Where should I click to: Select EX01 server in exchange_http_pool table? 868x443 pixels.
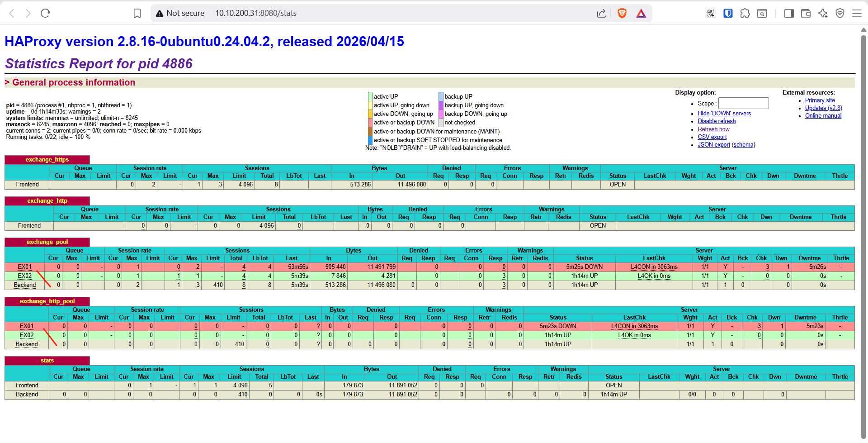[x=27, y=326]
